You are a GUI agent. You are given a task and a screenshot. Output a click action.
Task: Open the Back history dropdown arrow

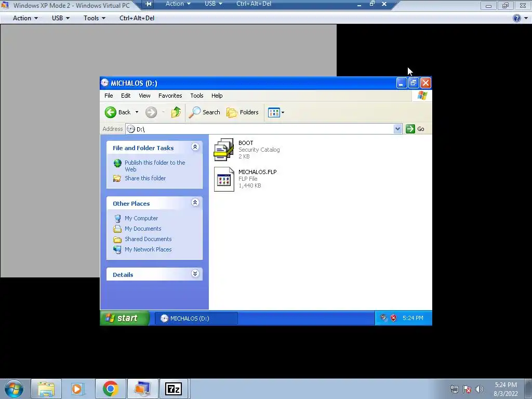[137, 112]
